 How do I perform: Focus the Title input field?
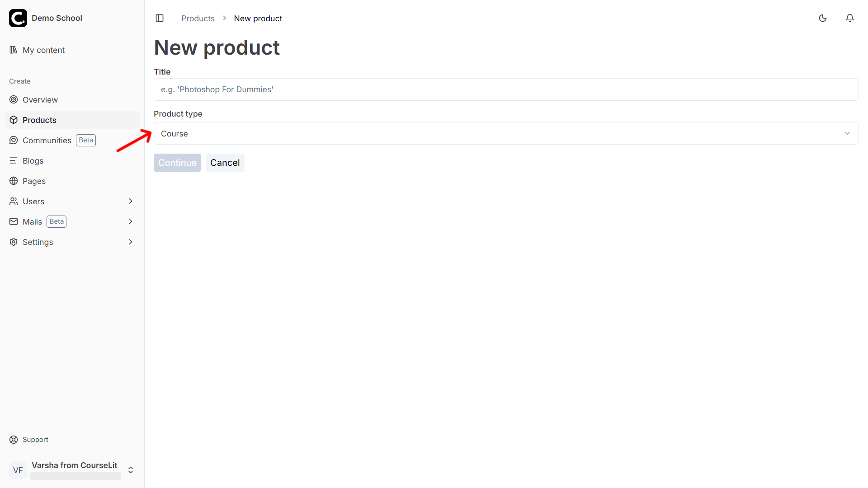tap(506, 89)
